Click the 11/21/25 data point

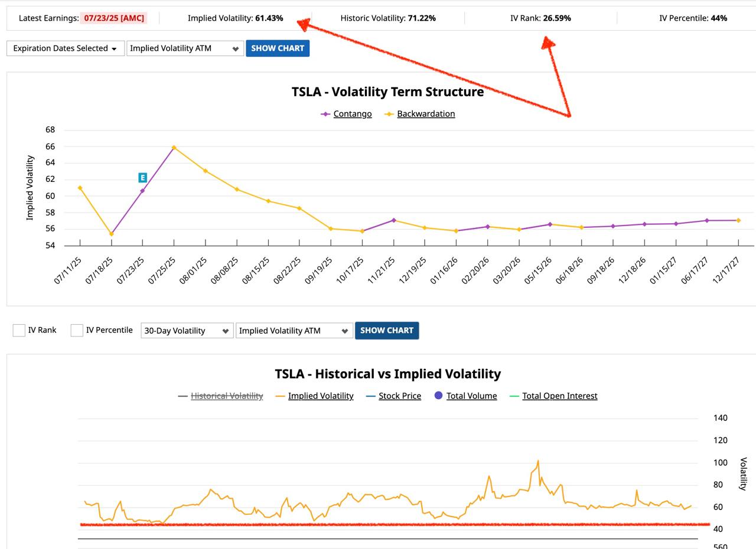[x=394, y=220]
